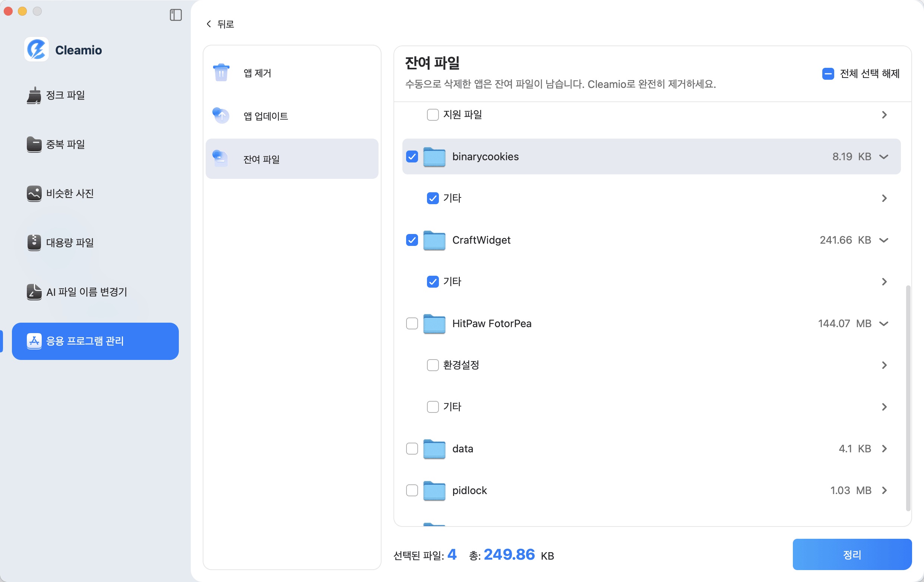
Task: Expand the CraftWidget folder details
Action: click(x=885, y=240)
